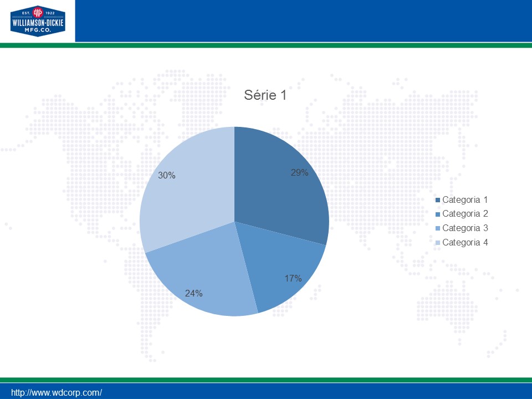Screen dimensions: 532x399
Task: Select the 17% data label
Action: point(293,279)
